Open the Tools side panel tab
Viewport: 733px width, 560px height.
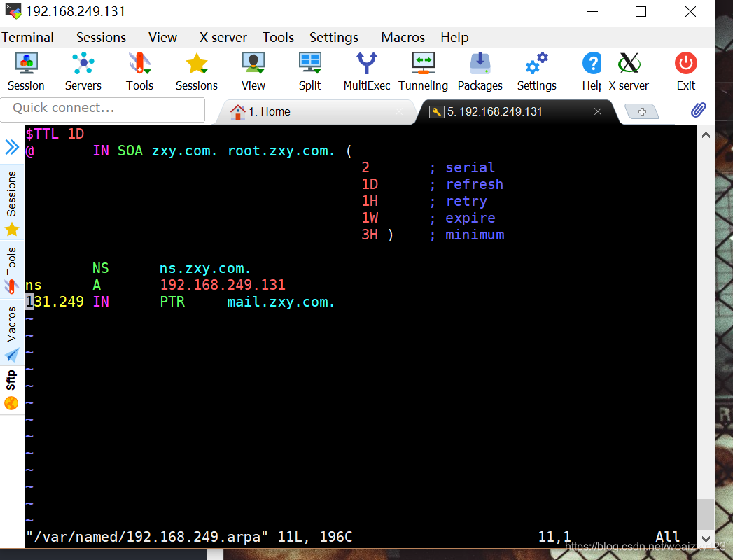click(12, 270)
